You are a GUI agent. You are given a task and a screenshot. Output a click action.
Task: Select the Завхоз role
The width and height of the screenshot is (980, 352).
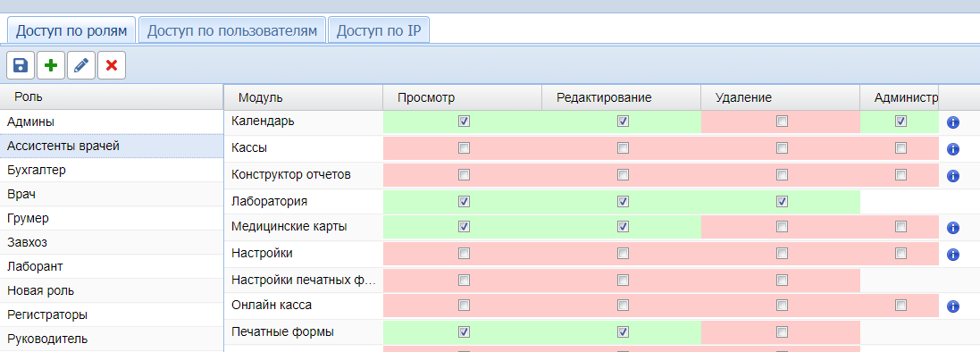112,243
